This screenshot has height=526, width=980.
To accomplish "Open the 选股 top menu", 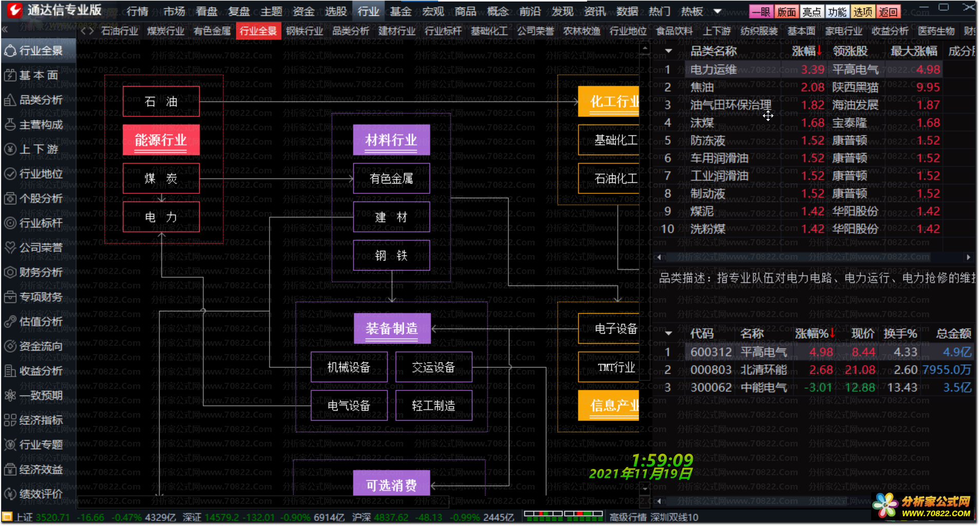I will pyautogui.click(x=336, y=11).
